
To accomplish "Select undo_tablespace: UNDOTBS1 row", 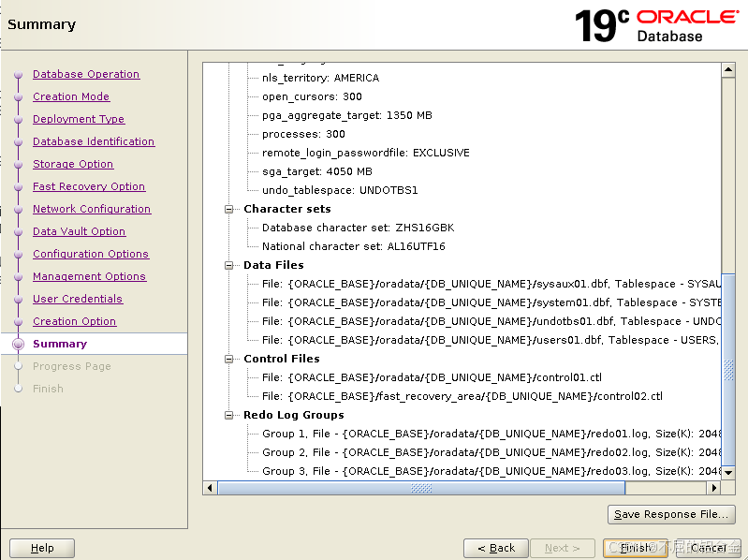I will tap(340, 190).
